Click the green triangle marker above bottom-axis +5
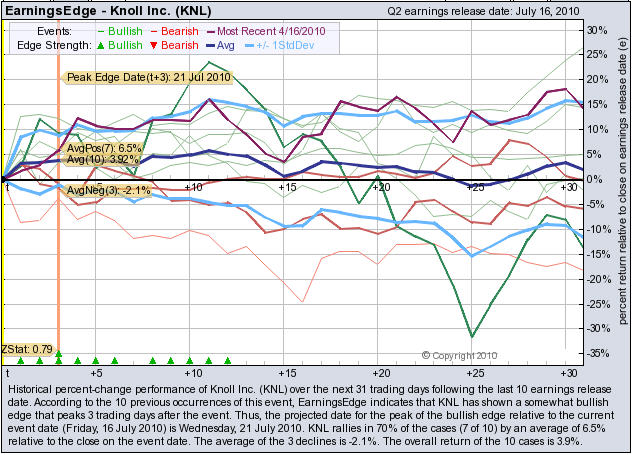The width and height of the screenshot is (633, 455). [x=96, y=361]
